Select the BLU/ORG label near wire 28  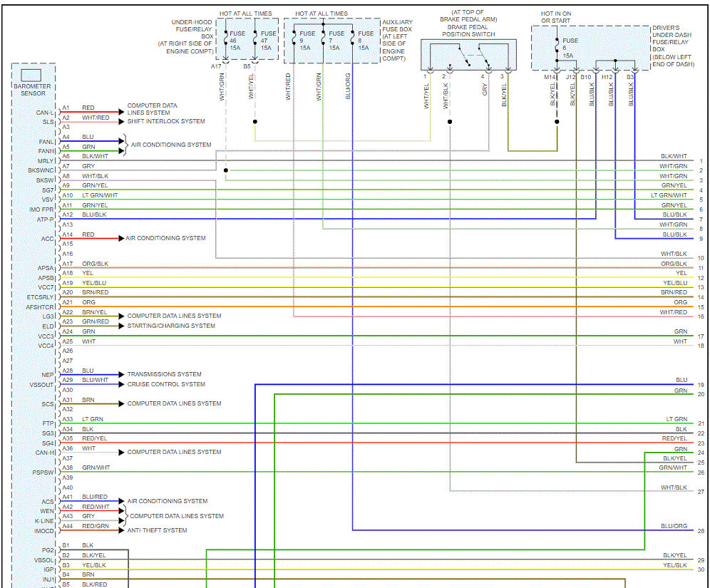[674, 526]
